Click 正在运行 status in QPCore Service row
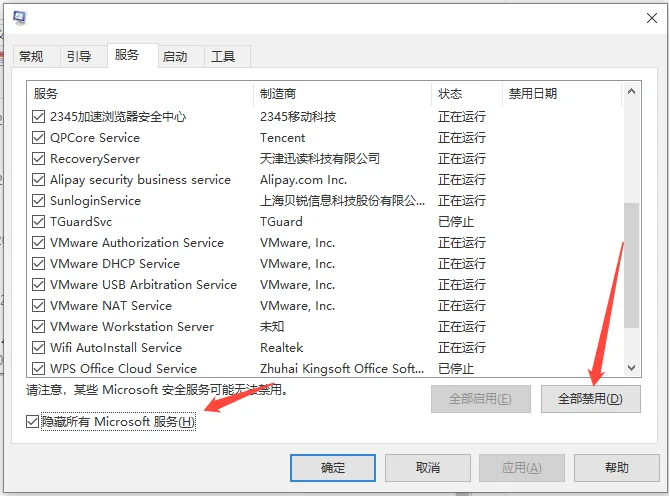 coord(461,138)
